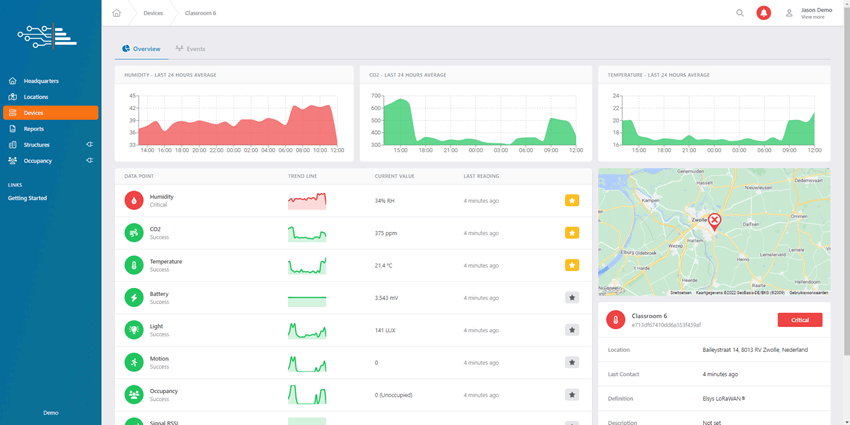Image resolution: width=850 pixels, height=425 pixels.
Task: Select Devices in the sidebar
Action: point(50,113)
